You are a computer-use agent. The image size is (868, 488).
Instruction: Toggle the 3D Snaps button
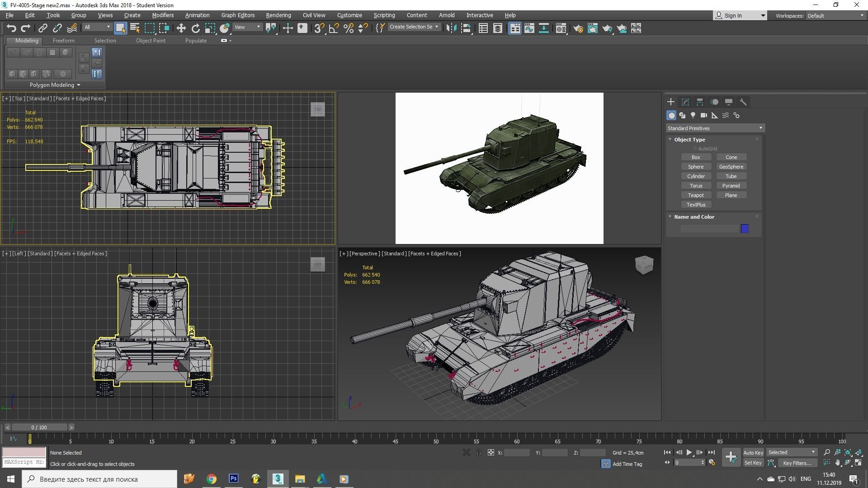pos(319,28)
